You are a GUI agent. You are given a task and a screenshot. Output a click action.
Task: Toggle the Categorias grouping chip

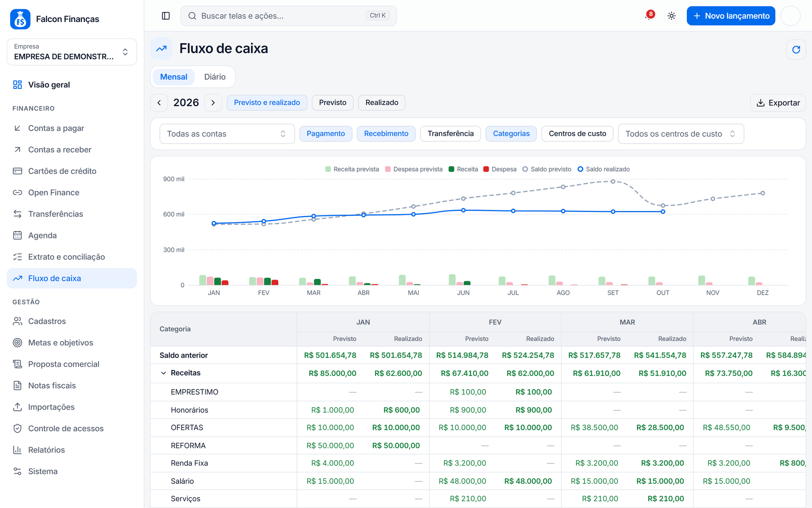point(511,134)
